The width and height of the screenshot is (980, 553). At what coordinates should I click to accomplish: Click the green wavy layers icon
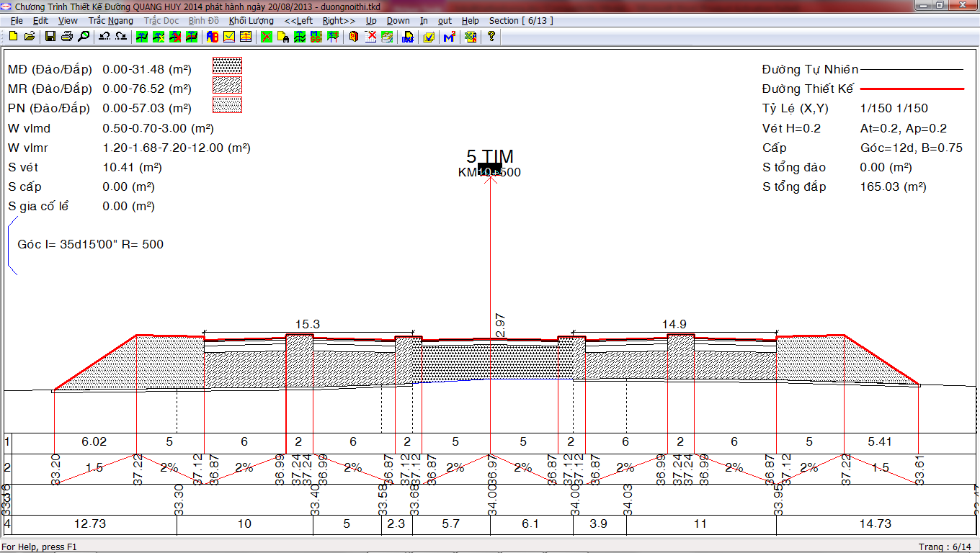(x=300, y=36)
